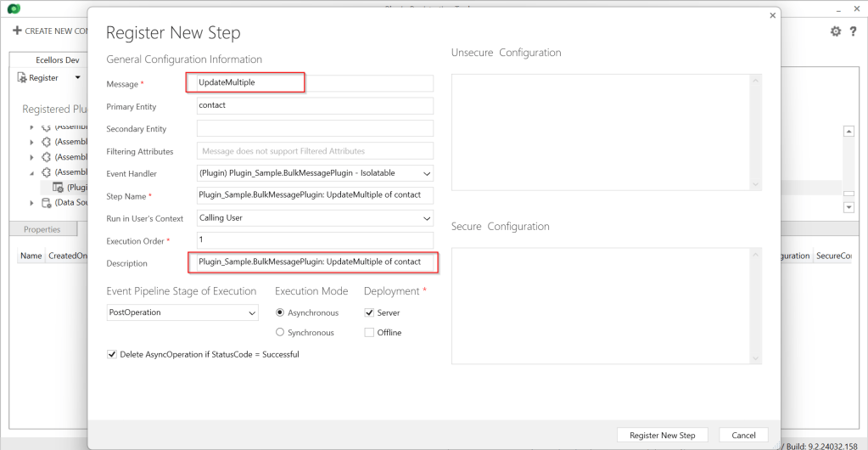
Task: Enable the Offline deployment checkbox
Action: coord(369,333)
